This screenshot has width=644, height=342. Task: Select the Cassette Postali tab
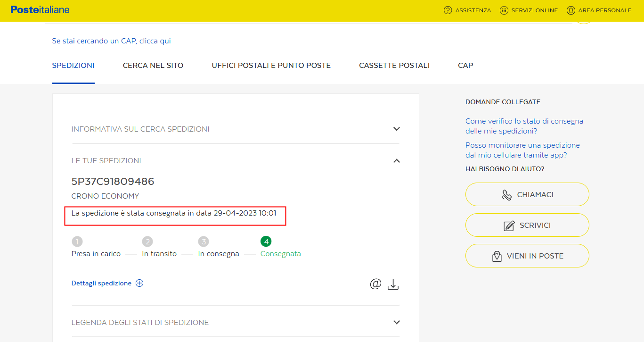pyautogui.click(x=394, y=66)
